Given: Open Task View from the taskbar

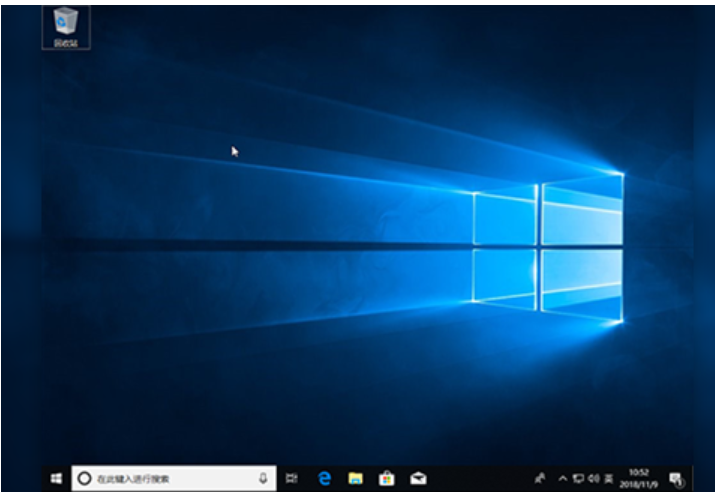Looking at the screenshot, I should click(292, 479).
